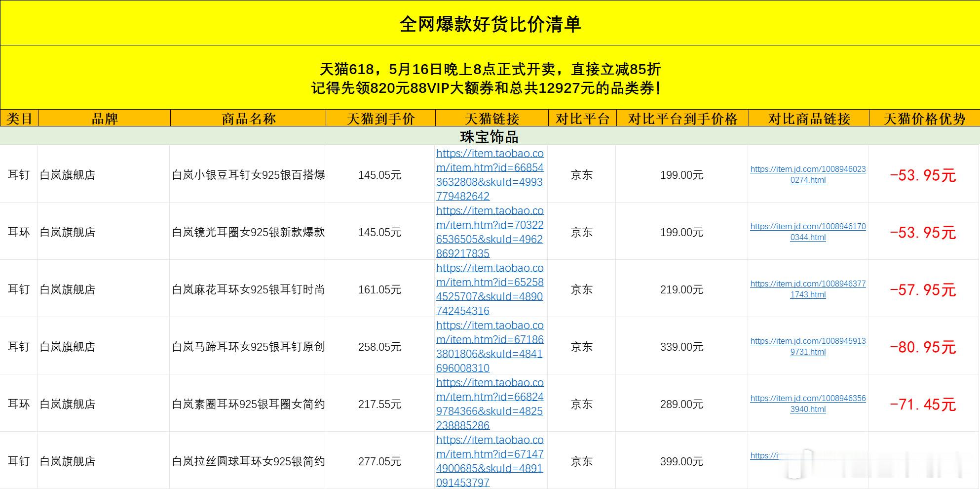Select the 类目 column header
The image size is (980, 489).
[19, 119]
